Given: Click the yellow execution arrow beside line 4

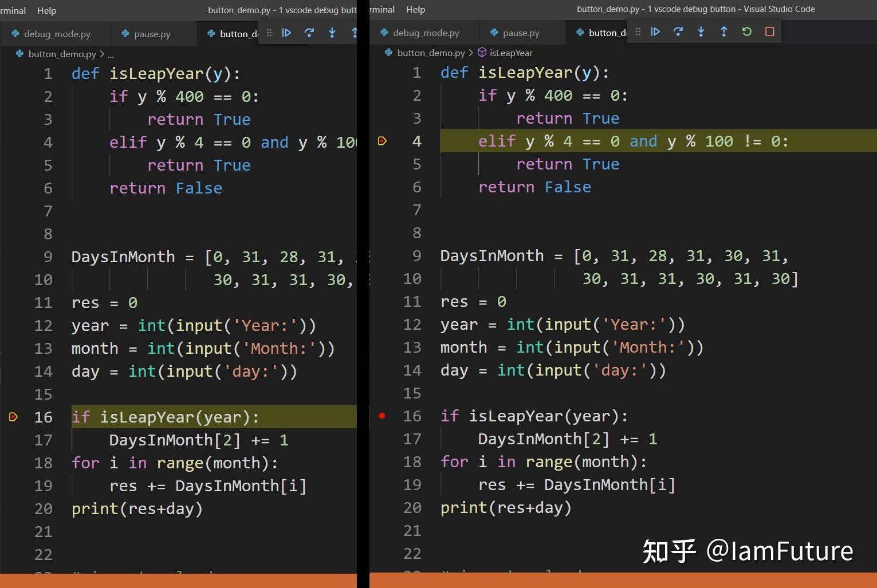Looking at the screenshot, I should click(x=382, y=141).
